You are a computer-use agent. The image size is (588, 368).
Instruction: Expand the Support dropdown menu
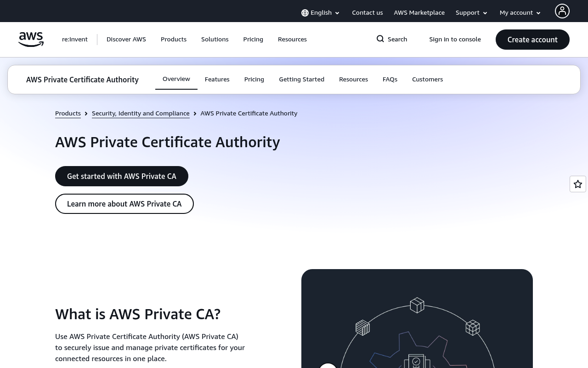coord(471,13)
